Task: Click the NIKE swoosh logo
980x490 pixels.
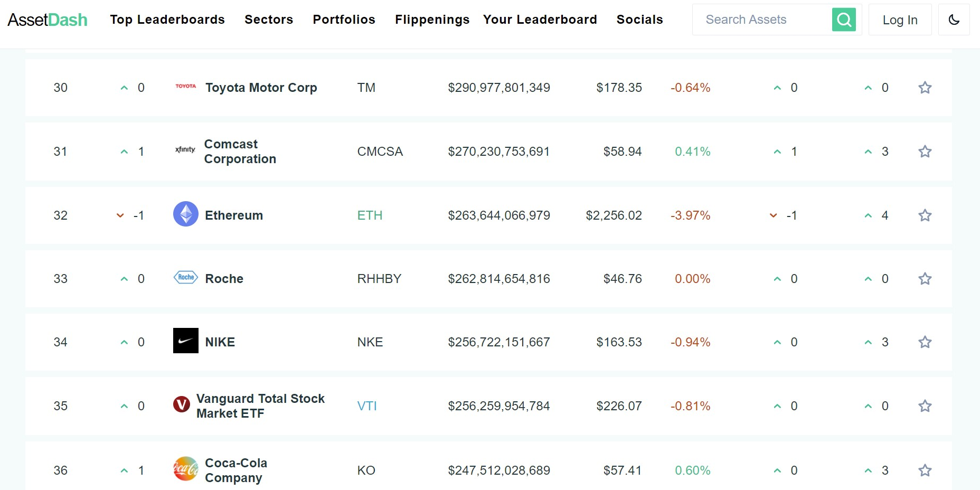Action: (x=186, y=341)
